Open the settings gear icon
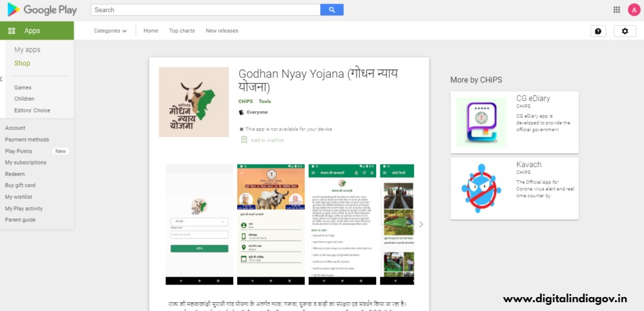 (x=625, y=31)
